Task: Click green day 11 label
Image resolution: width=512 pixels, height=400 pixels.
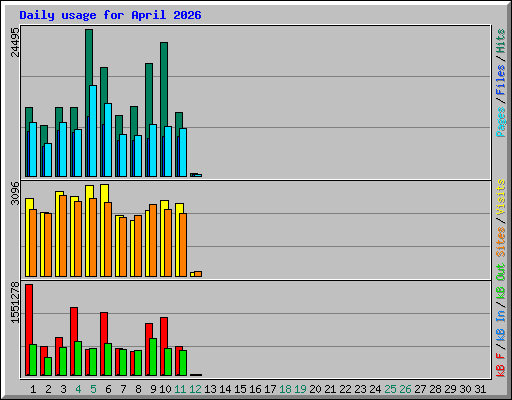Action: pos(180,389)
